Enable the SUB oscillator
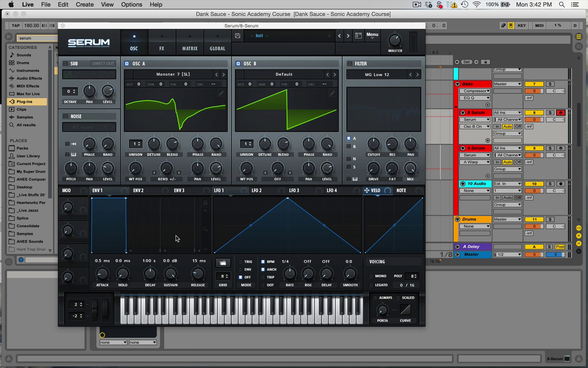The image size is (588, 368). [x=66, y=63]
